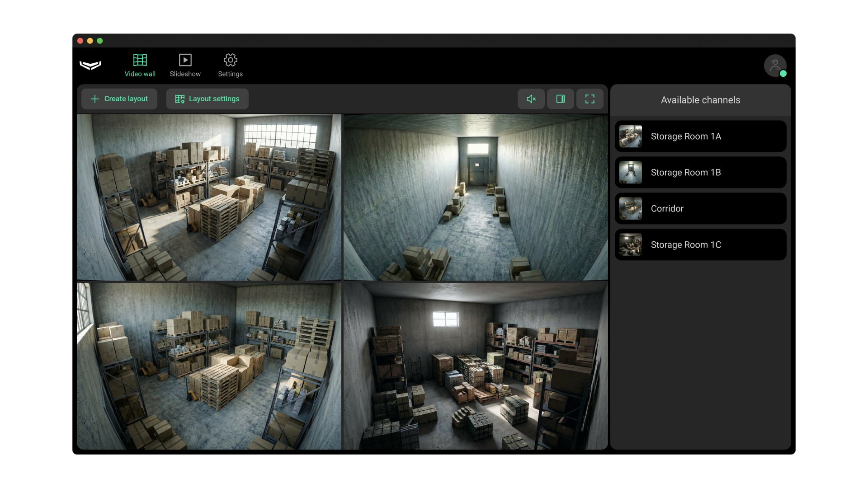Viewport: 868px width, 488px height.
Task: Open the Settings gear tab
Action: coord(230,66)
